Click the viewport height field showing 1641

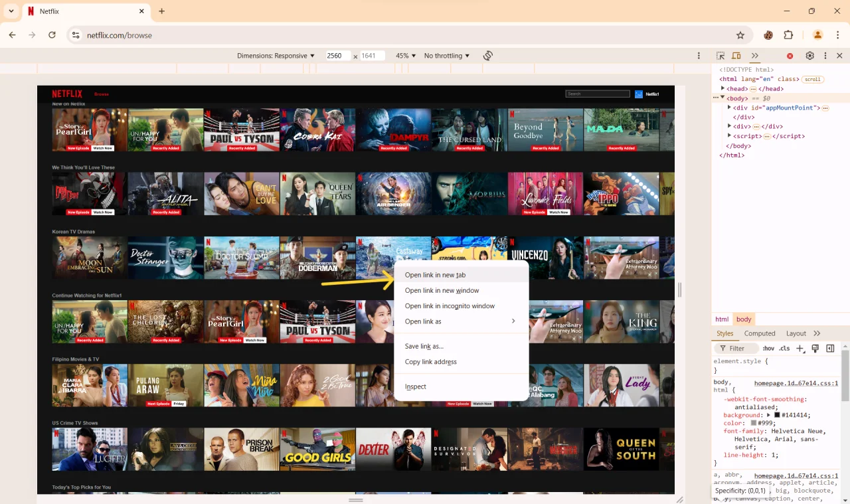(373, 56)
